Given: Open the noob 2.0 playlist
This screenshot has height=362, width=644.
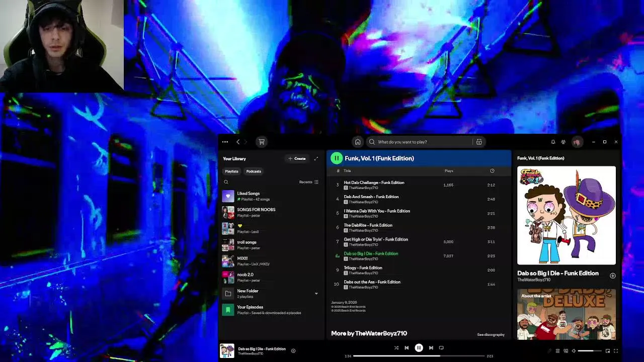Looking at the screenshot, I should (272, 277).
